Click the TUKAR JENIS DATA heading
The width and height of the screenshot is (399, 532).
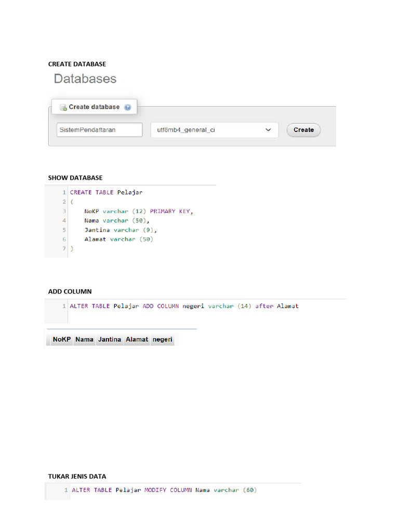[77, 476]
